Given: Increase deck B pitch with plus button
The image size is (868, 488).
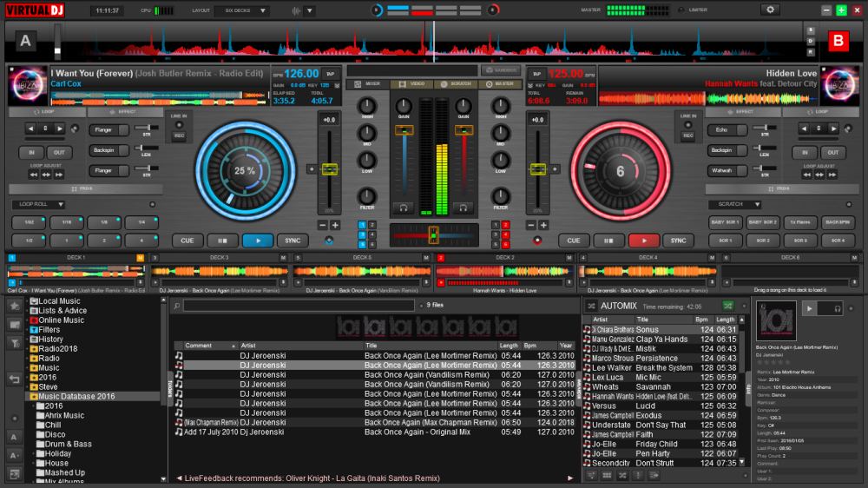Looking at the screenshot, I should coord(543,225).
